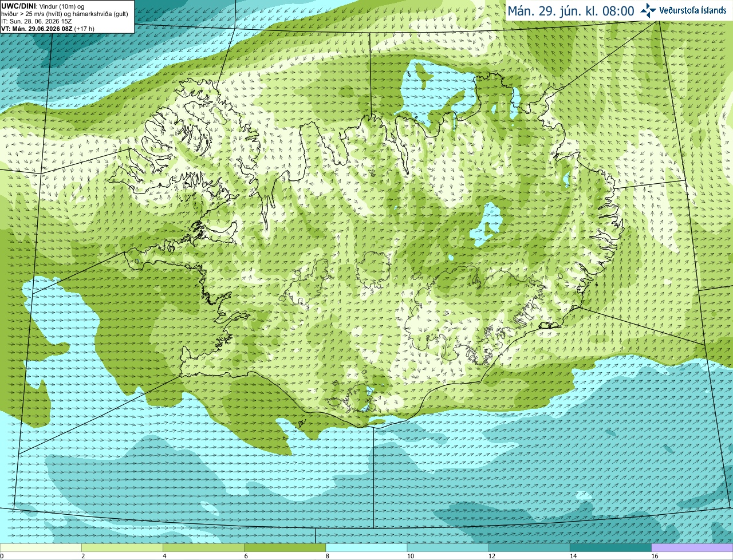Pick the light cyan 8–10 m/s legend swatch
Screen dimensions: 733x560
[366, 548]
